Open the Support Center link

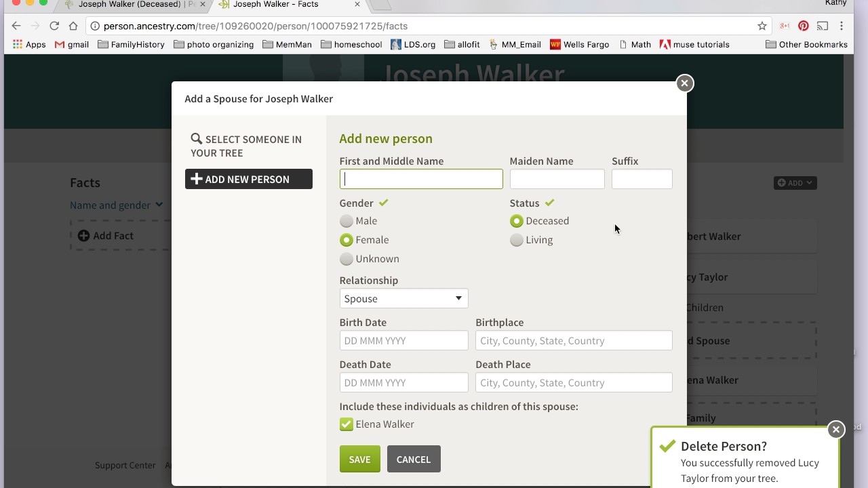(125, 465)
